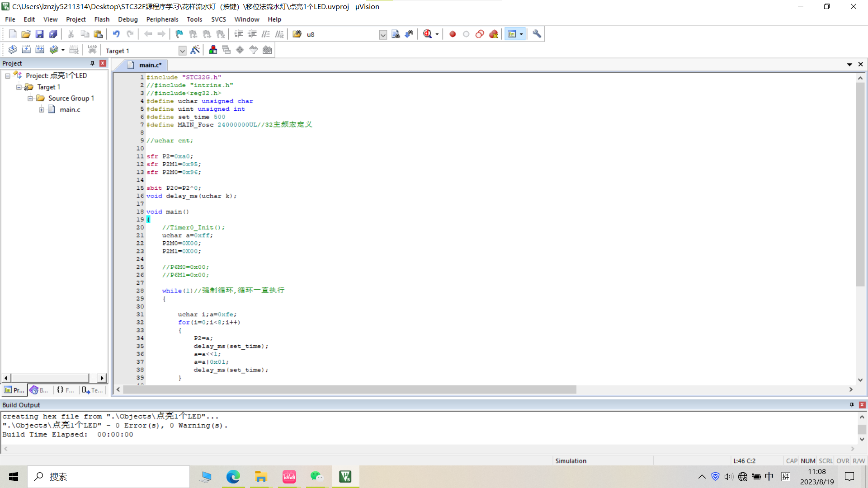The height and width of the screenshot is (488, 868).
Task: Open the window layout dropdown arrow
Action: [x=521, y=34]
